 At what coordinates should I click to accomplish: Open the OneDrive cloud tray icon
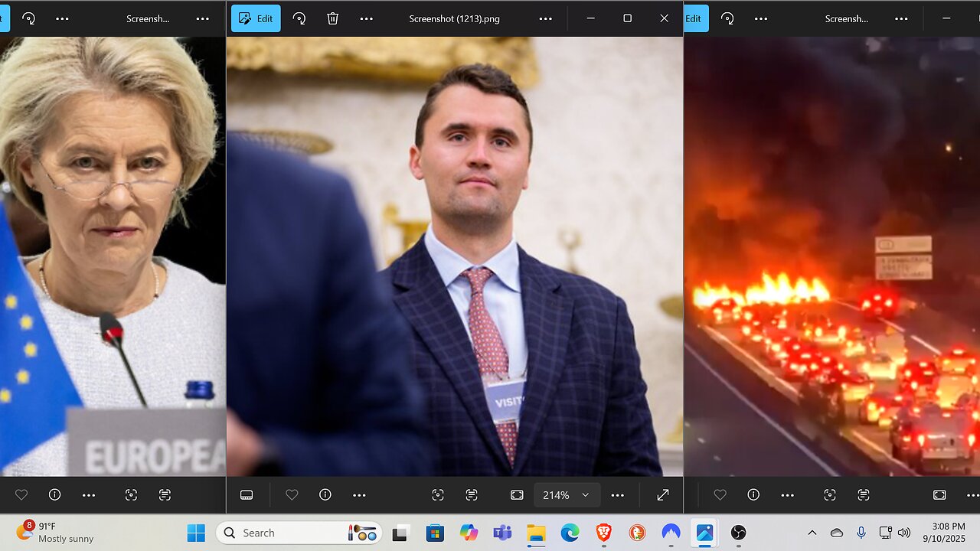click(x=837, y=533)
